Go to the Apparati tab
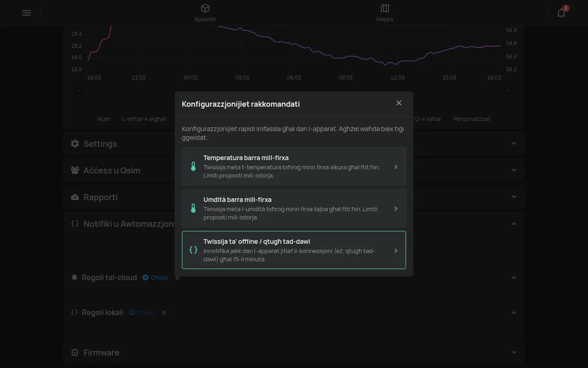The height and width of the screenshot is (368, 588). 205,13
